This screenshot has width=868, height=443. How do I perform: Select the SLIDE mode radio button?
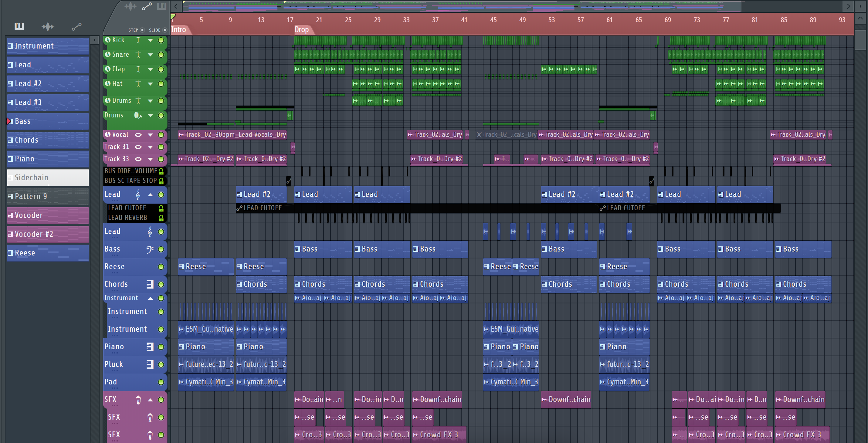pos(165,30)
